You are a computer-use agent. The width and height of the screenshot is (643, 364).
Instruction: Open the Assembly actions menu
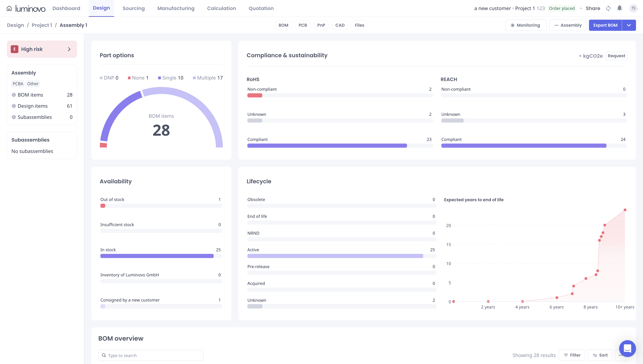(568, 25)
